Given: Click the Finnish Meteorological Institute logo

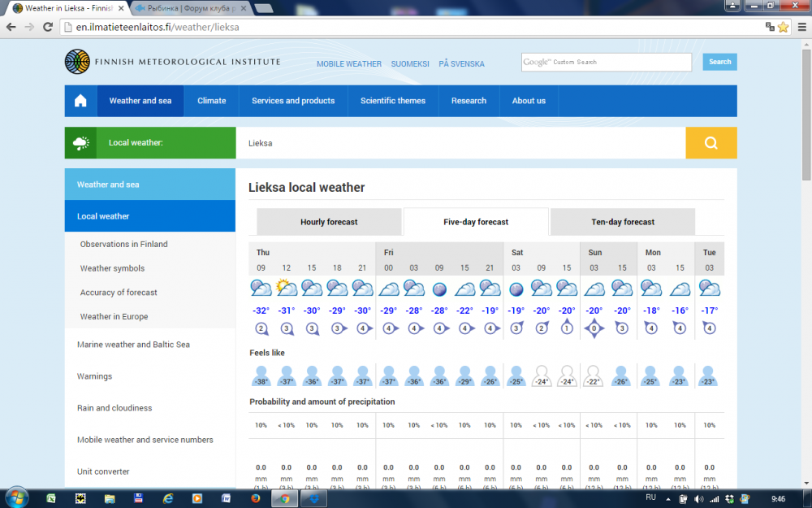Looking at the screenshot, I should pos(173,62).
